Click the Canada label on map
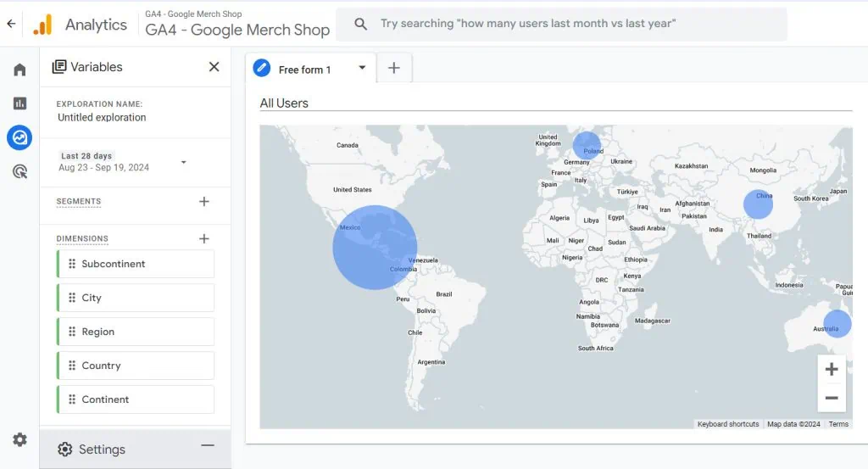 click(347, 145)
